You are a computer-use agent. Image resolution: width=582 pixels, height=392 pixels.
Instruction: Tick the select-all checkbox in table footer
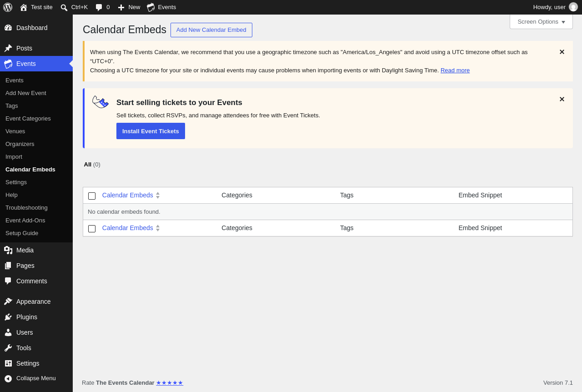[92, 229]
